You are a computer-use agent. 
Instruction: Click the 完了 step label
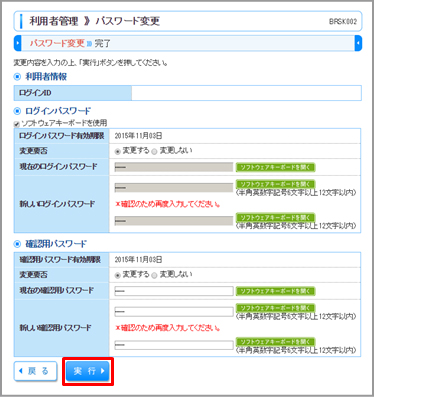102,43
